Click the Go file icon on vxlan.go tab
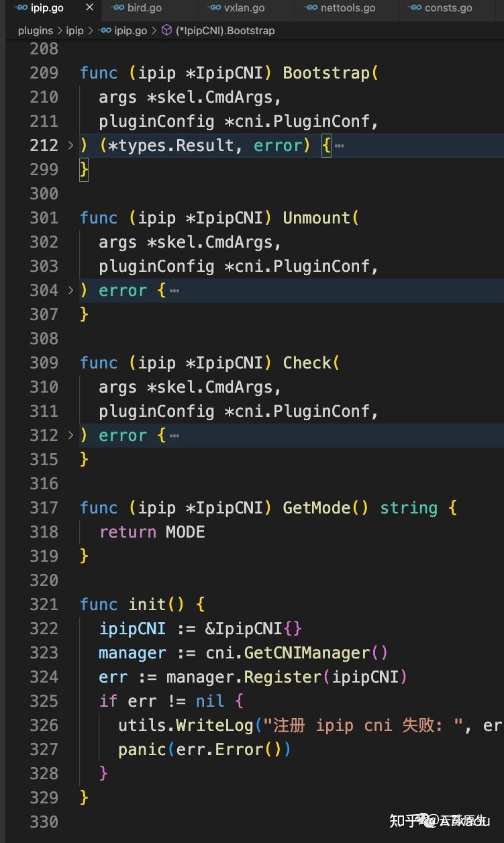 (214, 8)
